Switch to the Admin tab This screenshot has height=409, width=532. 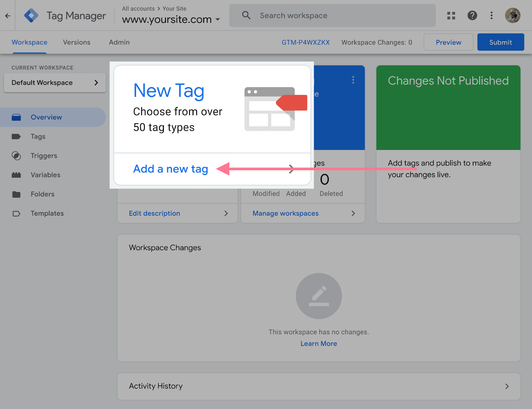coord(119,42)
